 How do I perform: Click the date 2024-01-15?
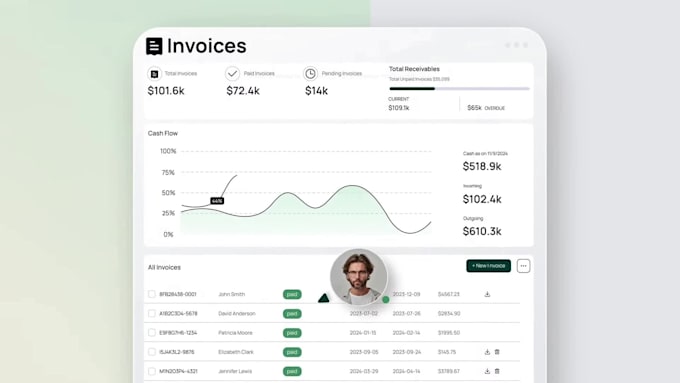click(x=363, y=333)
